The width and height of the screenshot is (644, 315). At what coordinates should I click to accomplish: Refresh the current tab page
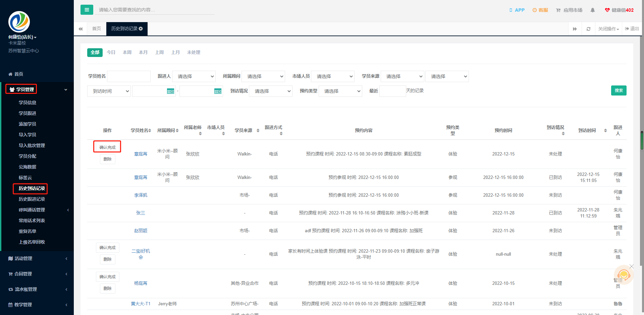click(x=588, y=29)
